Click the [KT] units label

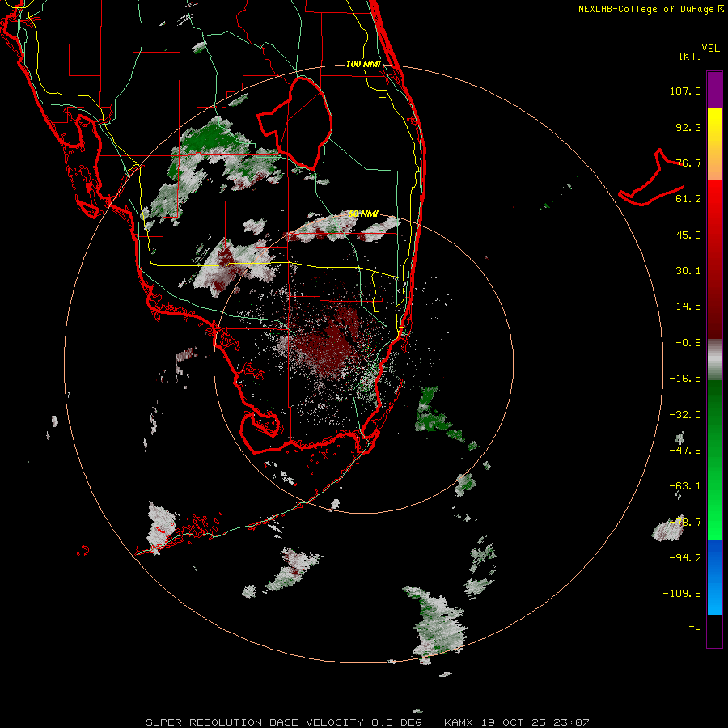click(x=691, y=56)
